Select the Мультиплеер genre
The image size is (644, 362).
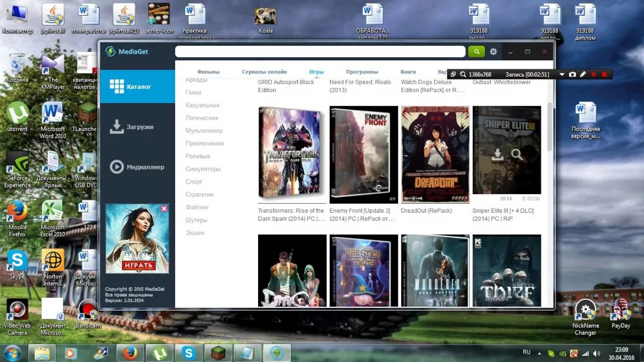click(204, 131)
